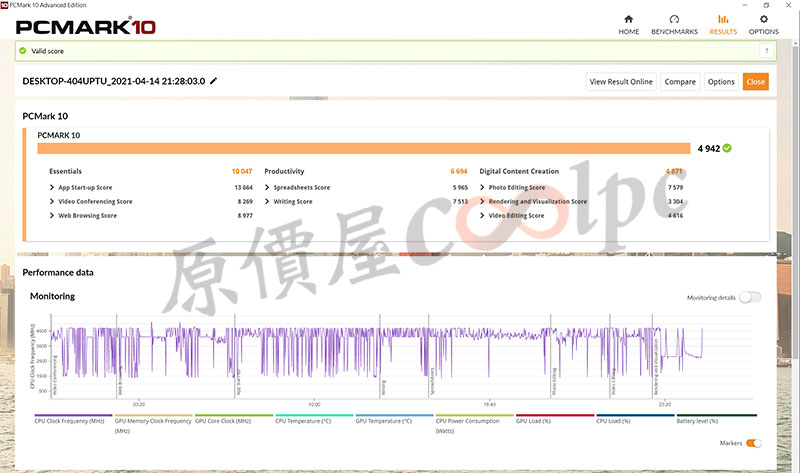800x473 pixels.
Task: Toggle the Monitoring details switch
Action: click(x=750, y=297)
